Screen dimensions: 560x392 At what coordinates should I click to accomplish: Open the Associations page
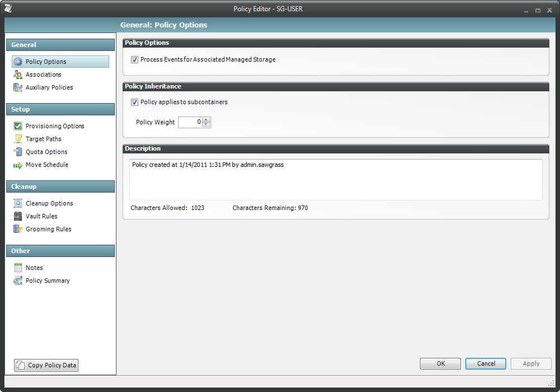coord(43,74)
